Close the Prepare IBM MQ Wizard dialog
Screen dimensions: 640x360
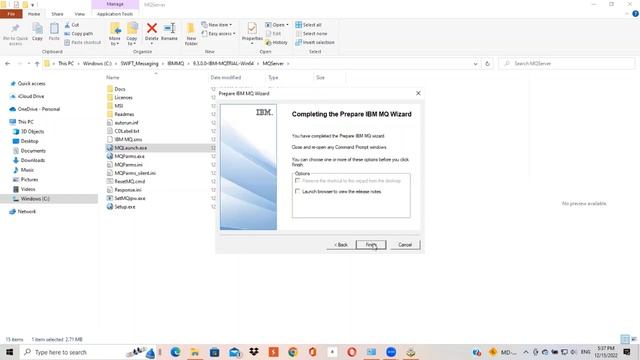[x=418, y=93]
